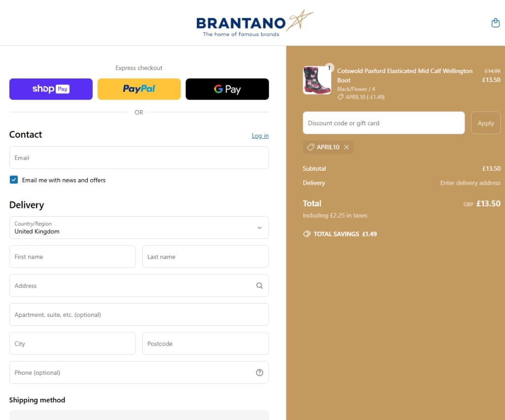
Task: Focus the First name field
Action: pyautogui.click(x=72, y=257)
